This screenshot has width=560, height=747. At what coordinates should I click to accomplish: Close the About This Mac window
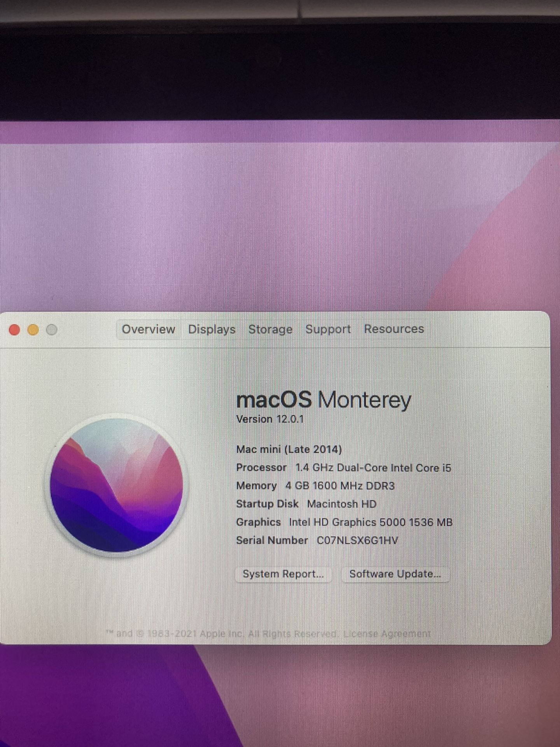(14, 330)
